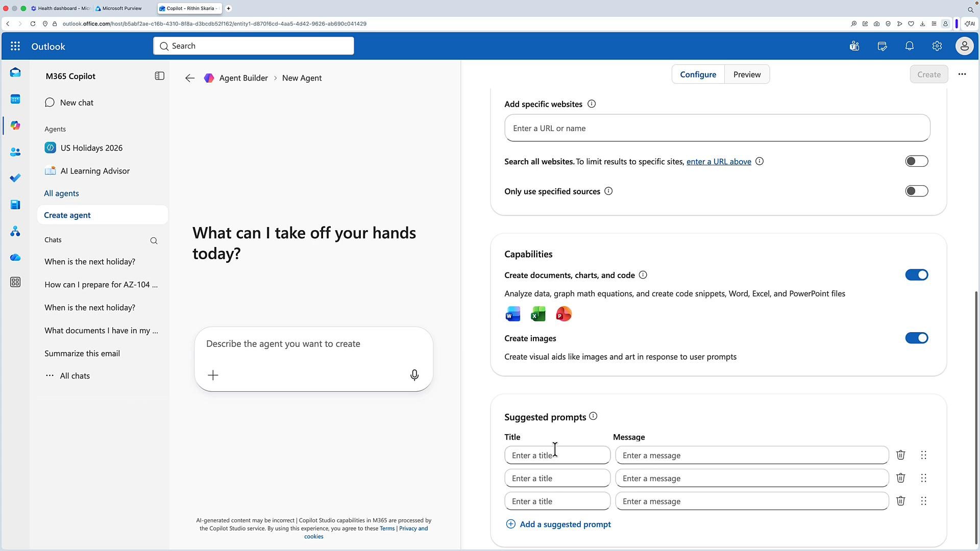Open Mail in the left app rail
Viewport: 980px width, 551px height.
(x=15, y=72)
